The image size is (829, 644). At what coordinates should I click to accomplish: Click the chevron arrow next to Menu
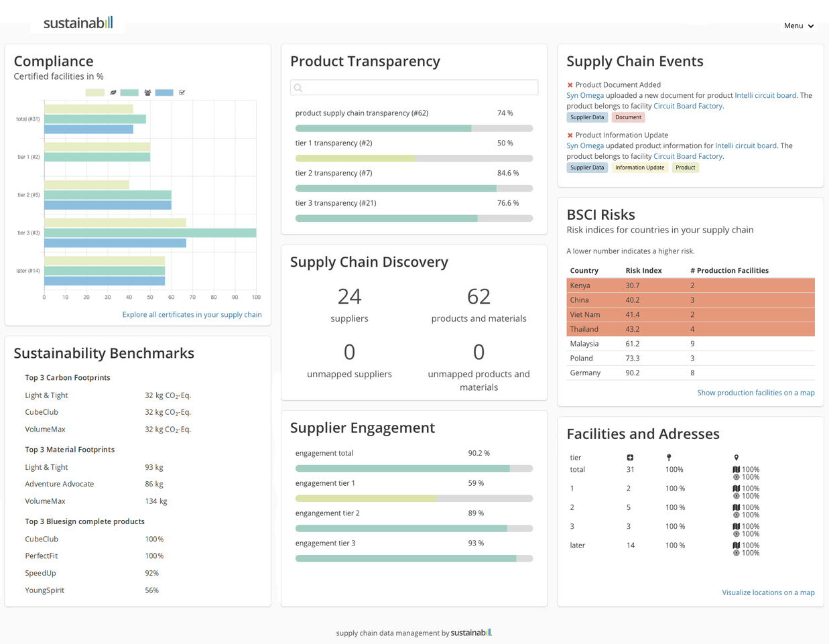[811, 26]
